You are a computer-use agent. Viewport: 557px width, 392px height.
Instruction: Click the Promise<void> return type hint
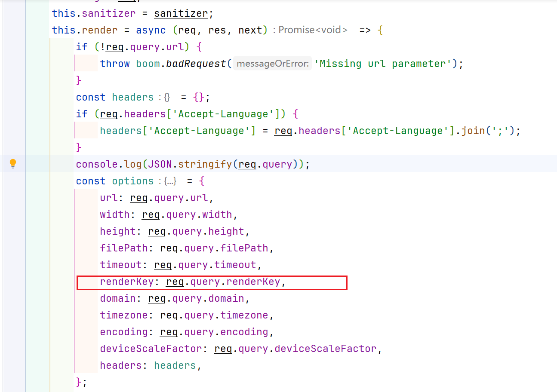[x=313, y=30]
